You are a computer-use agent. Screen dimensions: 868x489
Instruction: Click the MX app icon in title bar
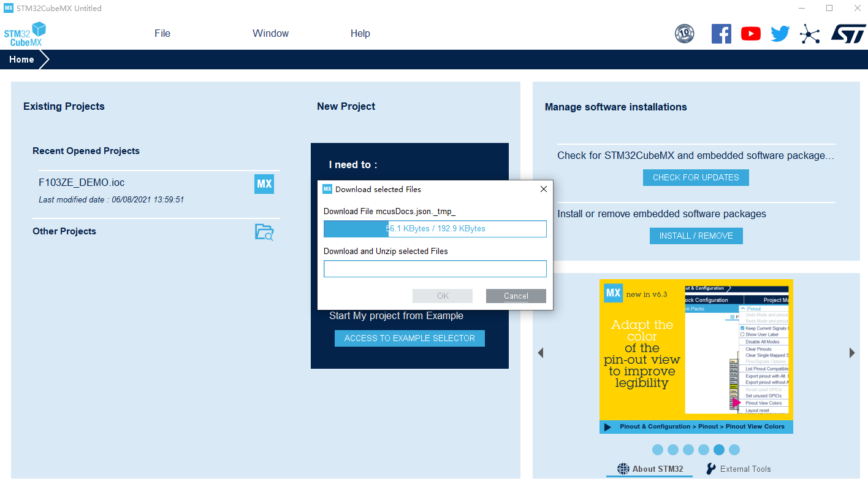(9, 8)
